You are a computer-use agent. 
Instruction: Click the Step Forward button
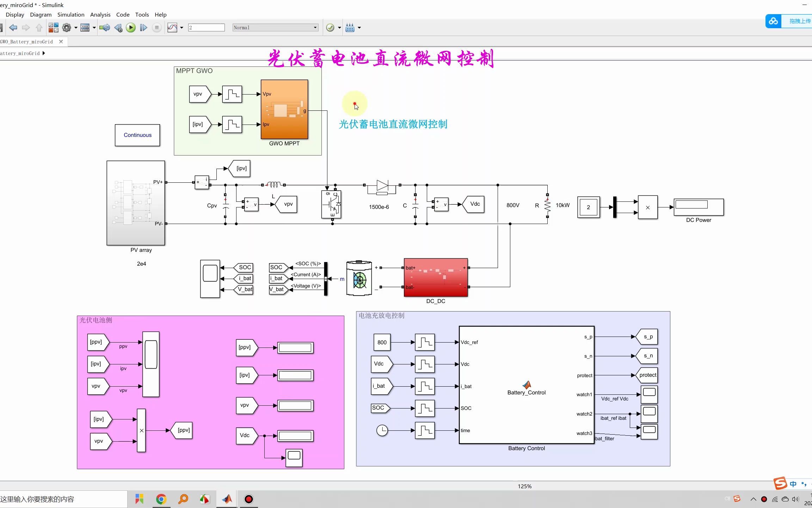143,28
